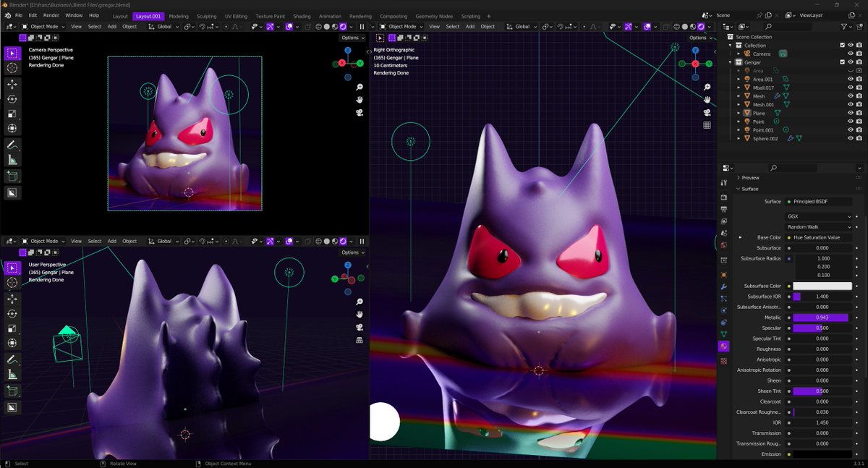Image resolution: width=868 pixels, height=468 pixels.
Task: Switch orthographic grid icon in Right Orthographic viewport
Action: pos(707,125)
